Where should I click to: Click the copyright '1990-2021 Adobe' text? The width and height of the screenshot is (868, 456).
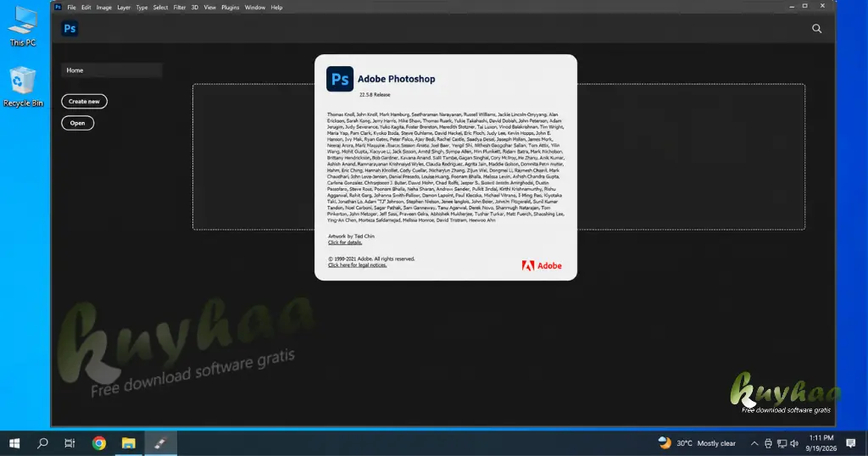[x=371, y=259]
